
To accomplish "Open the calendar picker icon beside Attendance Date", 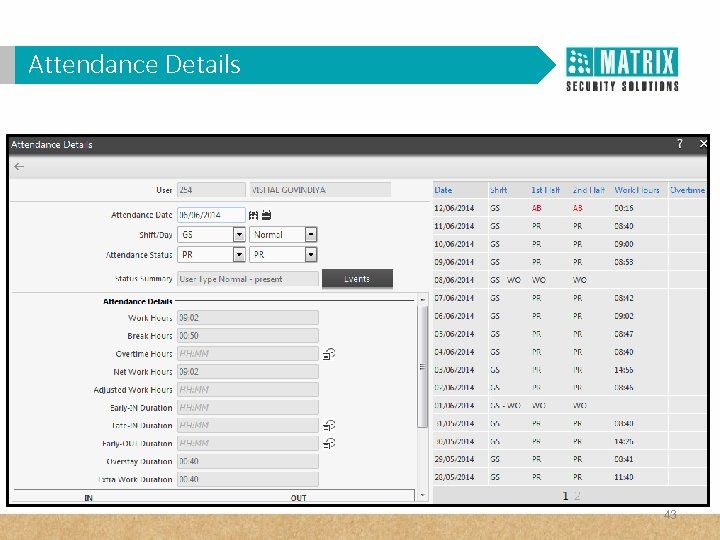I will [266, 215].
